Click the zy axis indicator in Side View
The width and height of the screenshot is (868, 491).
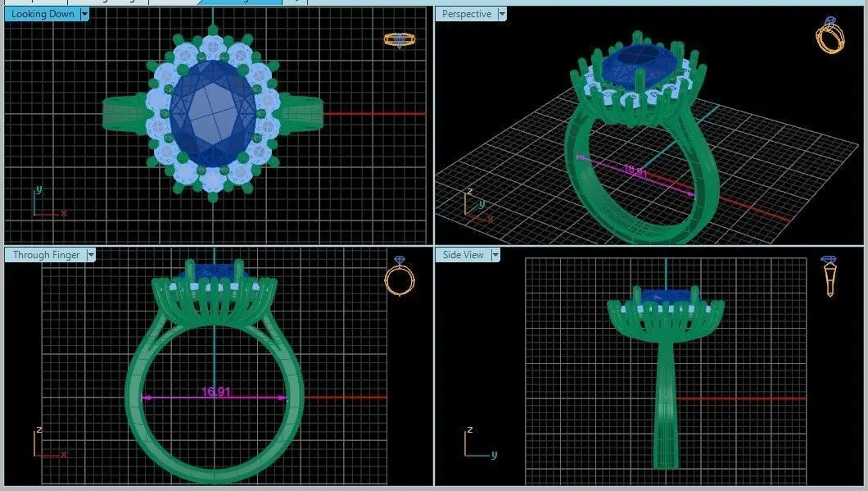coord(480,443)
